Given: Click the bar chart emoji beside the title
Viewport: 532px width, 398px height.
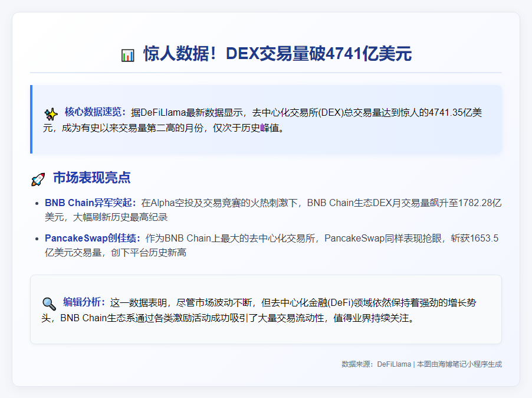Looking at the screenshot, I should [x=128, y=56].
